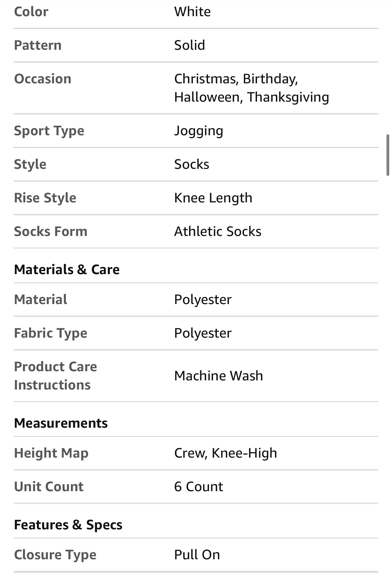
Task: Click the Style row label
Action: pos(30,164)
